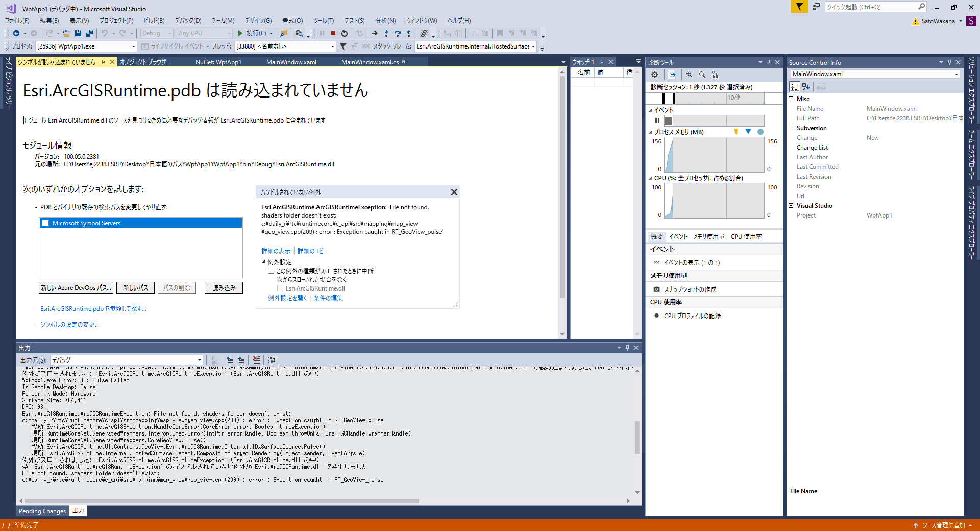Click the Save floppy disk icon

pos(78,33)
